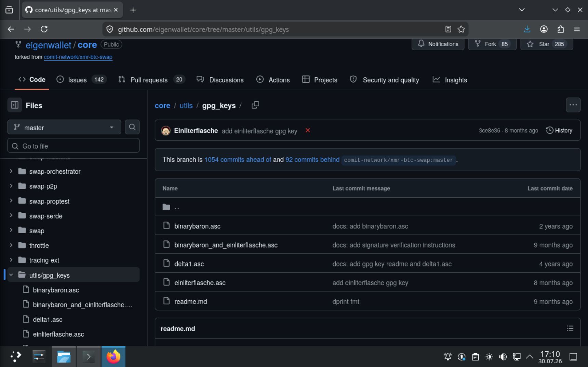
Task: Click the failed check red X icon
Action: point(308,130)
